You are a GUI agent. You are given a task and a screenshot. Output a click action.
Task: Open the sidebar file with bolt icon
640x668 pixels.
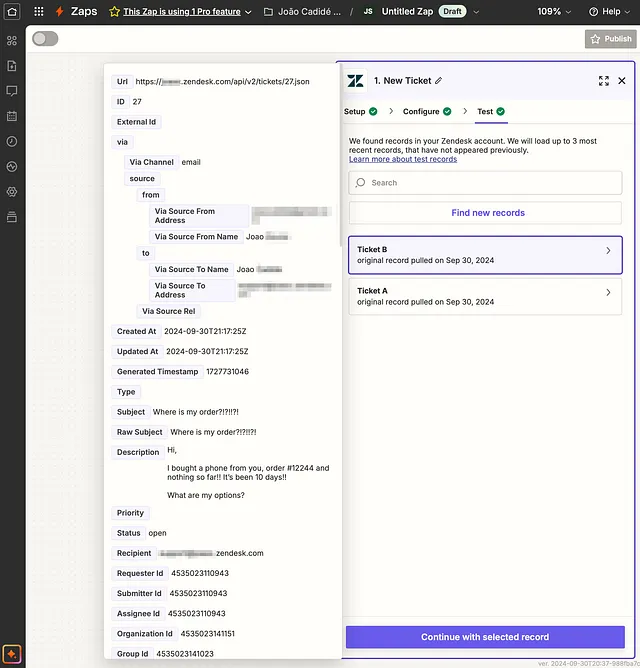tap(12, 66)
